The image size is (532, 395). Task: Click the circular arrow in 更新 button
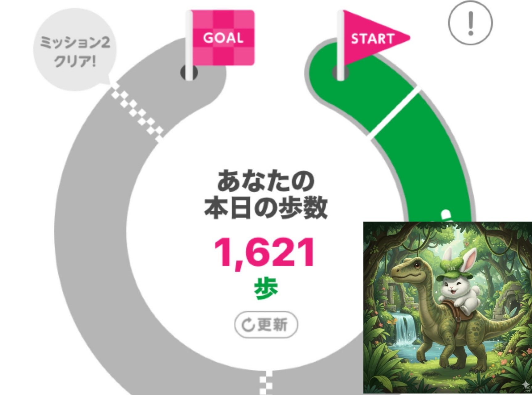pos(248,325)
